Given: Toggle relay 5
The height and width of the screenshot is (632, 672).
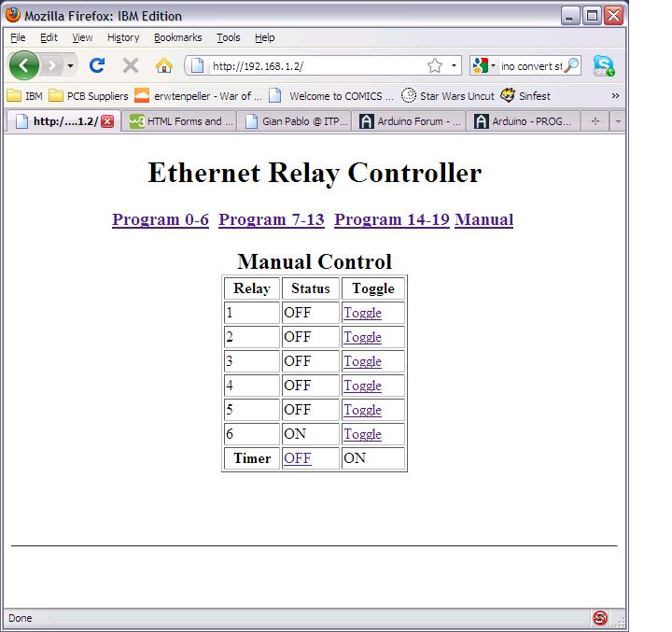Looking at the screenshot, I should coord(362,410).
